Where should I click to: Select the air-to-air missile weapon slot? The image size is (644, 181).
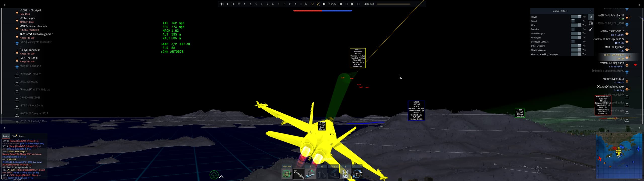299,174
